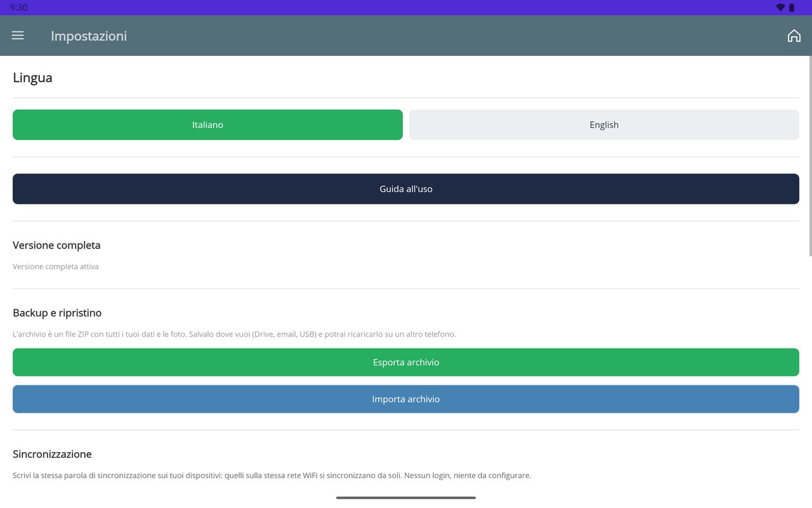
Task: Open the hamburger navigation menu
Action: [18, 36]
